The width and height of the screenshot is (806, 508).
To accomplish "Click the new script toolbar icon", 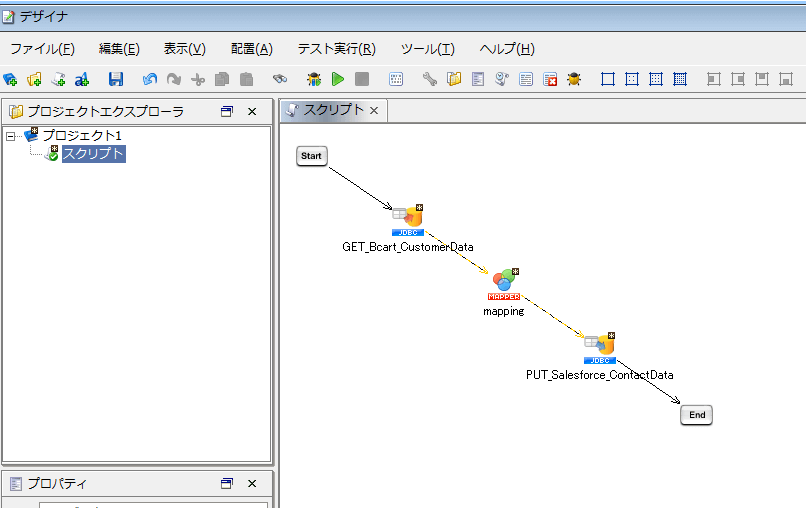I will click(x=59, y=79).
